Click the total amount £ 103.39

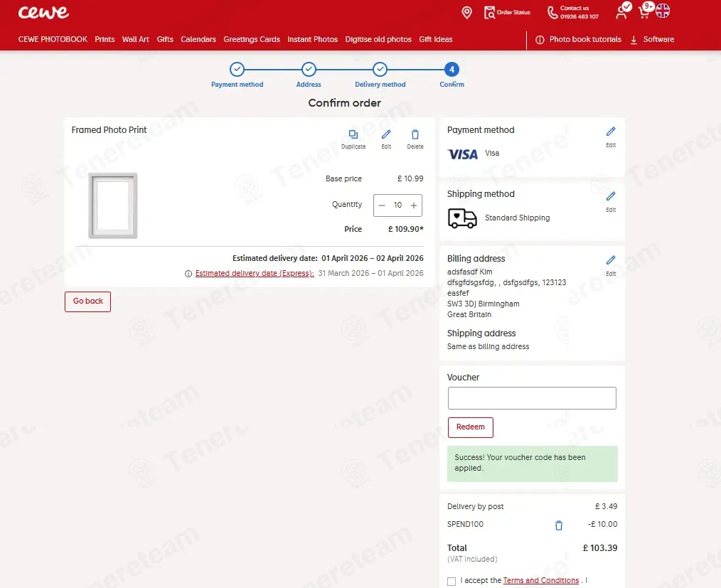(600, 548)
